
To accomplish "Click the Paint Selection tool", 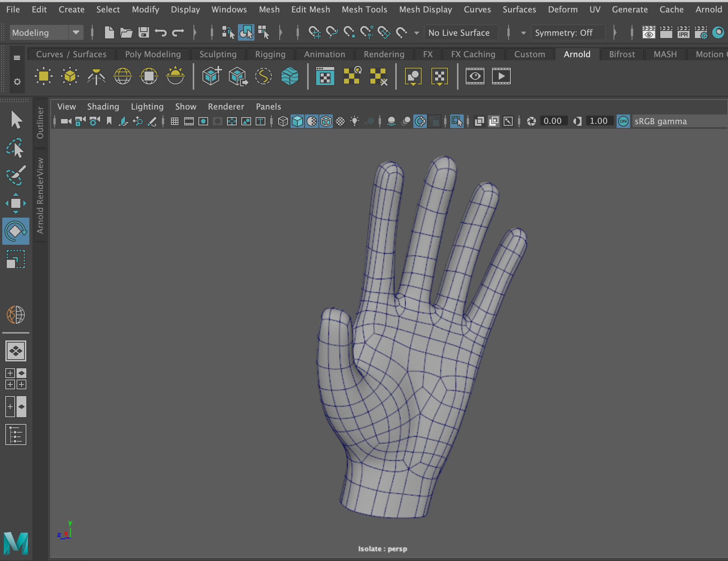I will click(15, 175).
